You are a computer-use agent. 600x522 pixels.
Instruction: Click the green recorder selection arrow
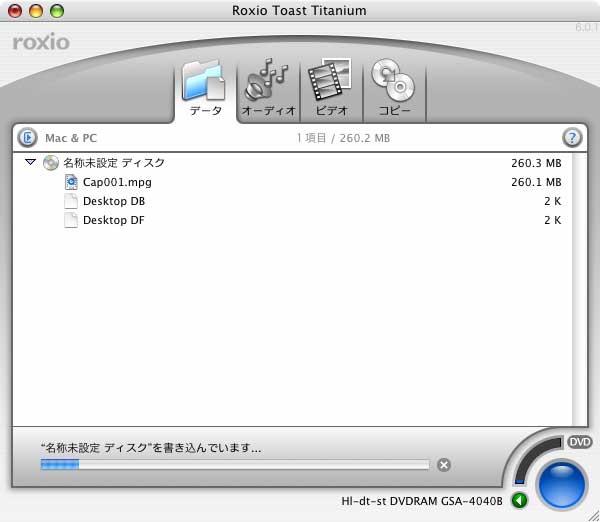[519, 500]
